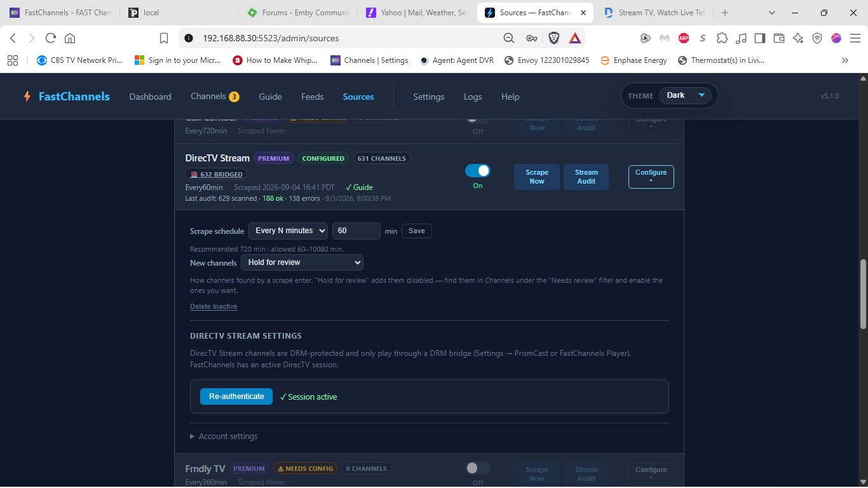Click the zoom magnifier icon in address bar
The image size is (868, 488).
(509, 38)
